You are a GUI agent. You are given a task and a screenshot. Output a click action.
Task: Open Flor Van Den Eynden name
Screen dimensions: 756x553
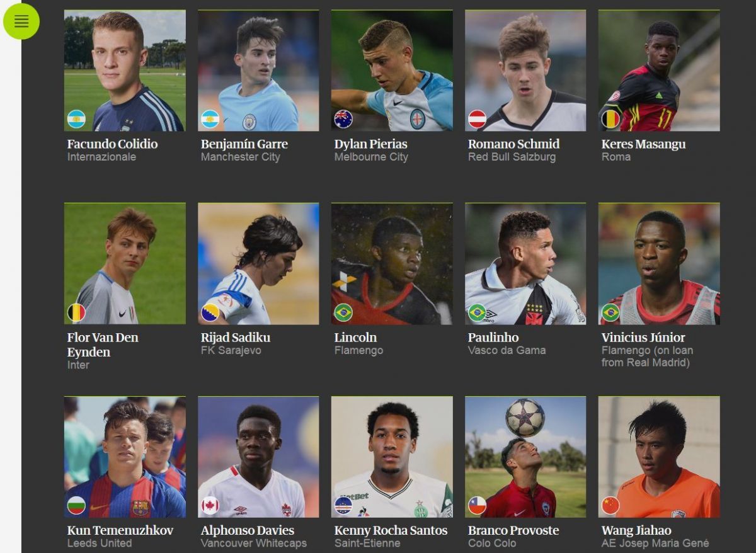click(x=103, y=345)
